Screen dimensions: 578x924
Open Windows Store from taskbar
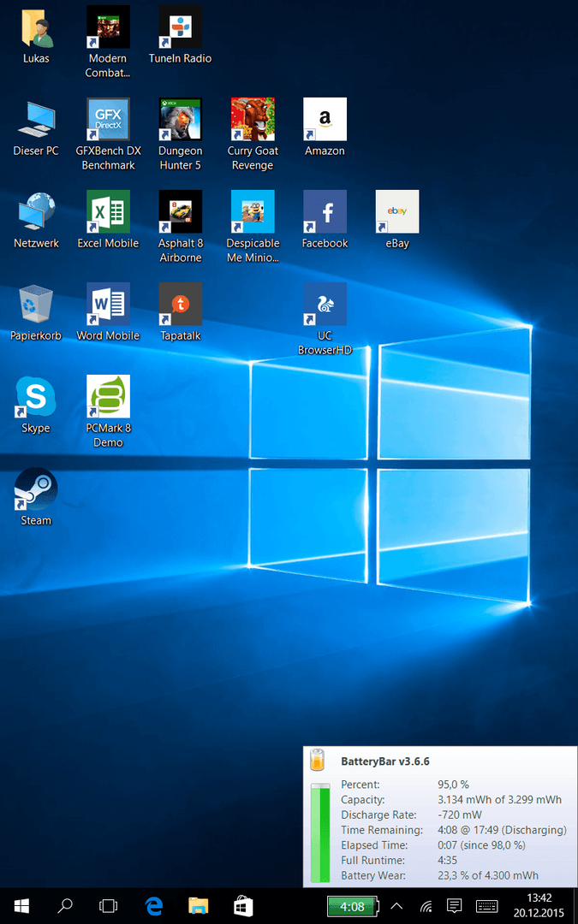(243, 906)
